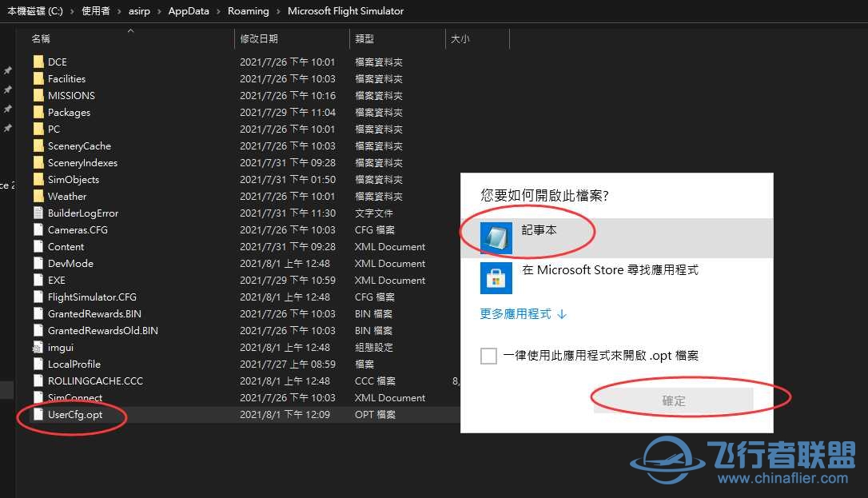The image size is (868, 498).
Task: Click the ROLLINGCACHE.CCC file name
Action: click(95, 380)
